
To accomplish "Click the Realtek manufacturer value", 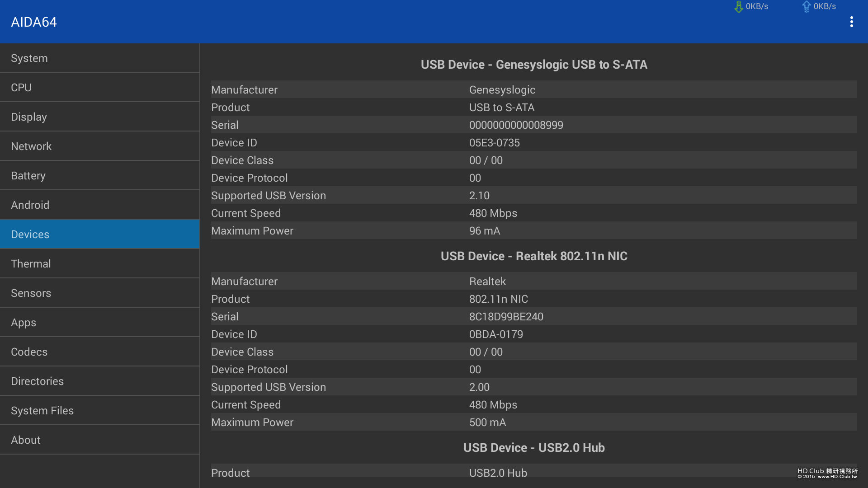I will pyautogui.click(x=487, y=282).
